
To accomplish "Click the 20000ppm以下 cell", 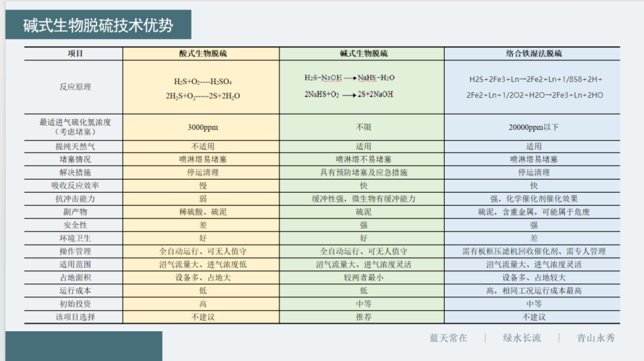I will coord(534,127).
